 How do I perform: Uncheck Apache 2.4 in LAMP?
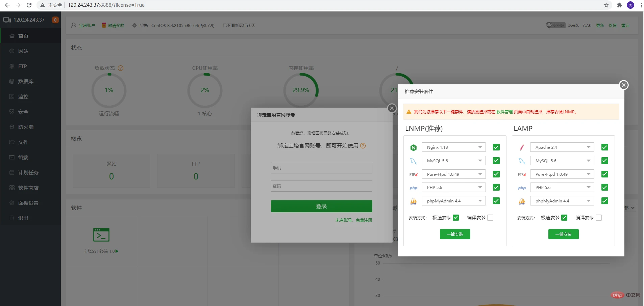coord(605,147)
